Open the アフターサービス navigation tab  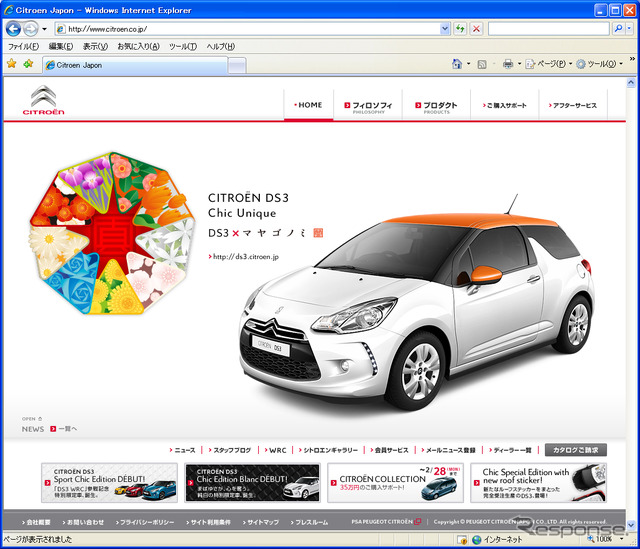coord(573,105)
